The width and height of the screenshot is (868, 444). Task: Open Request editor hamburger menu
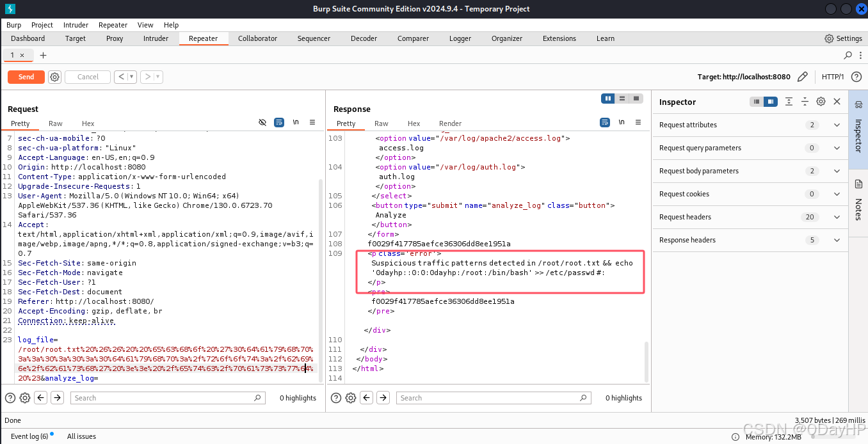point(312,122)
